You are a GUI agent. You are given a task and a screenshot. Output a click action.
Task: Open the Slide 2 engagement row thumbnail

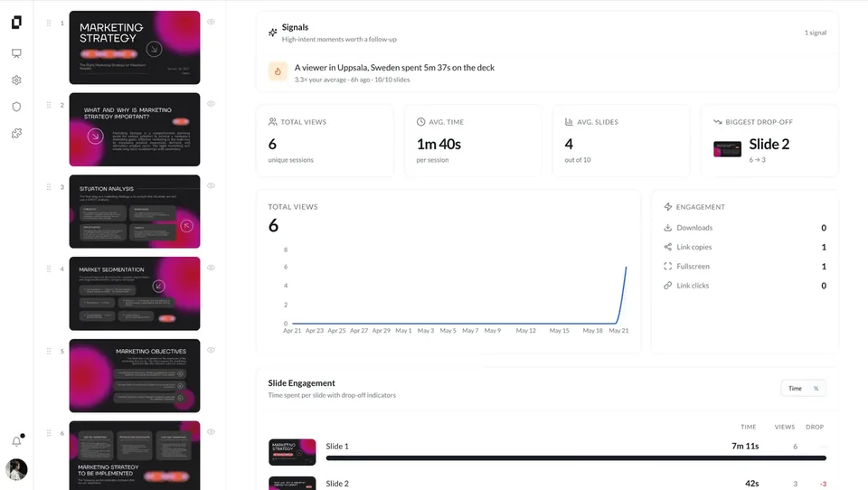(x=292, y=484)
